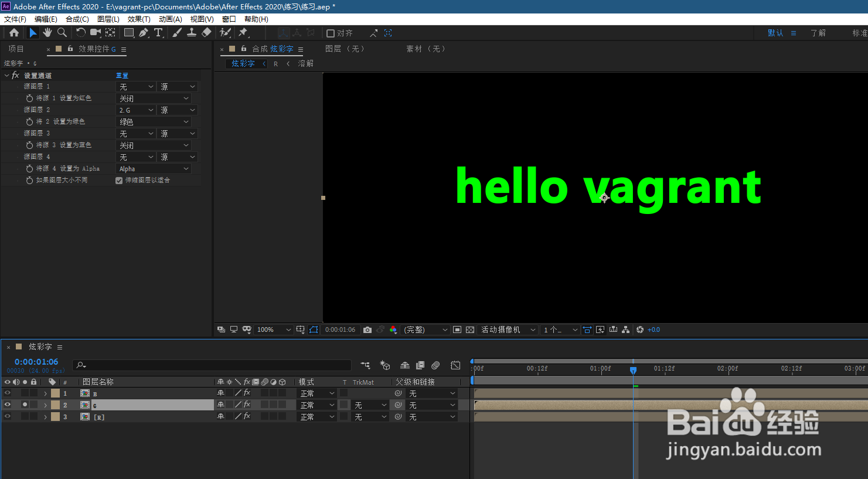Viewport: 868px width, 479px height.
Task: Select the Pen tool
Action: 144,33
